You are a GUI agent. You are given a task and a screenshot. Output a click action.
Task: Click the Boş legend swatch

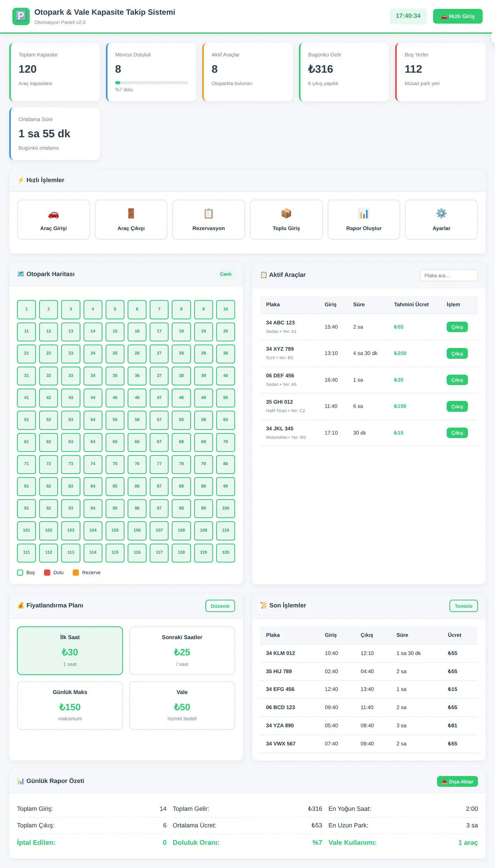click(20, 572)
